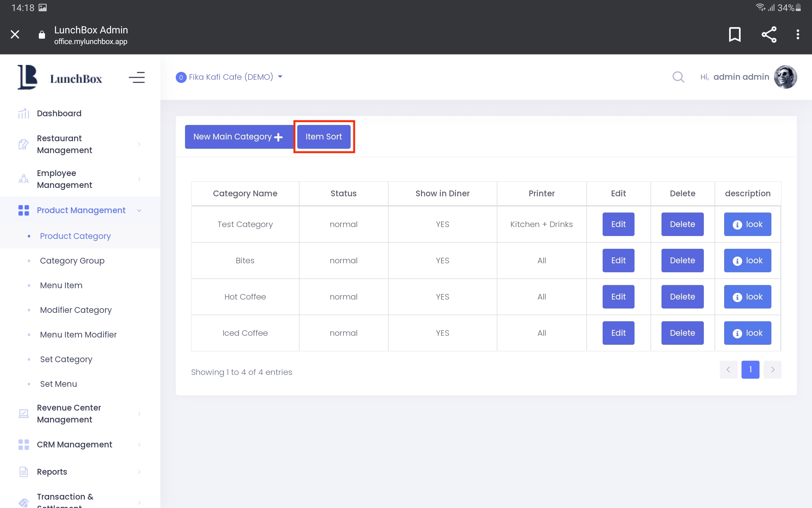Toggle the sidebar hamburger menu icon

click(137, 77)
